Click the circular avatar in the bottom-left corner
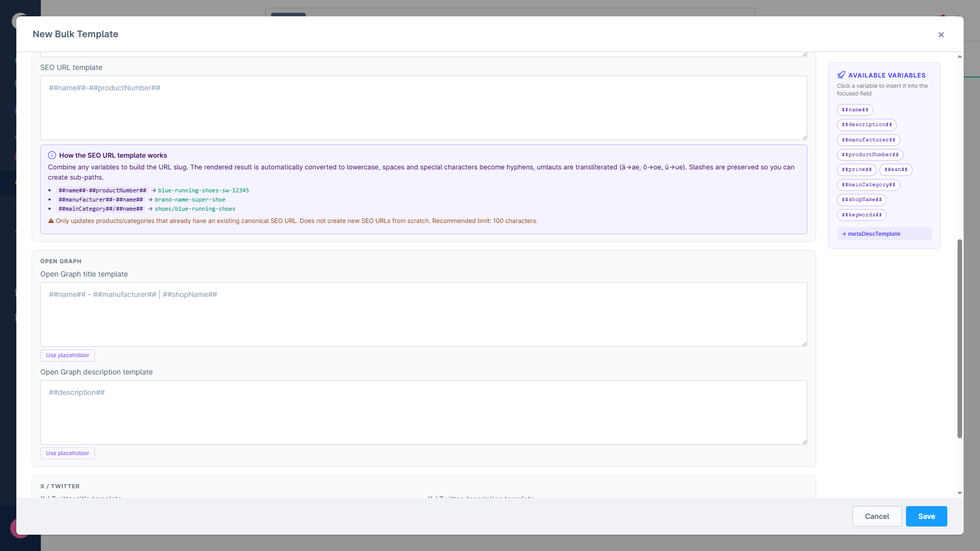 [20, 528]
